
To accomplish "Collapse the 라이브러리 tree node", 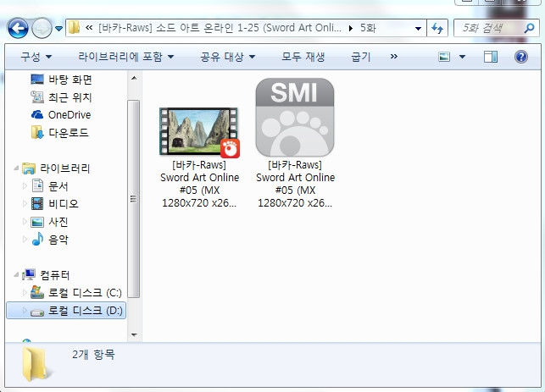I will coord(16,168).
